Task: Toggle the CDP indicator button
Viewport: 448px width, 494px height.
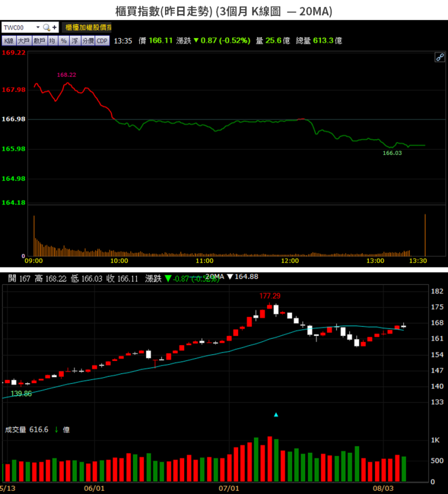Action: (102, 41)
